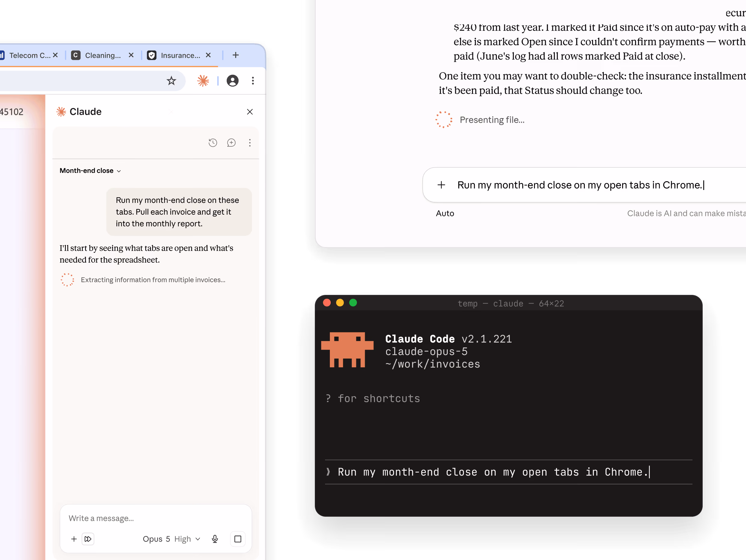Click the fast-forward icon in the message box
Screen dimensions: 746x560
pos(88,539)
